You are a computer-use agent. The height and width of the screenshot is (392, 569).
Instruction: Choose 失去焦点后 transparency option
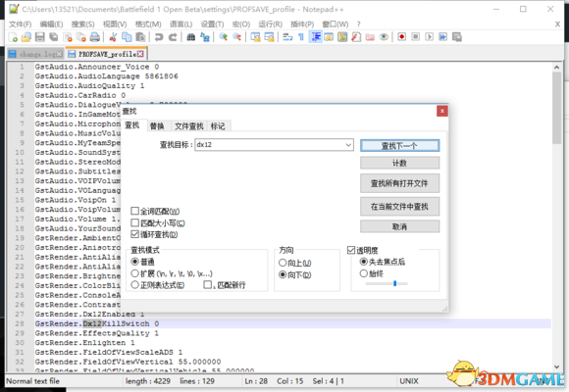[x=363, y=262]
